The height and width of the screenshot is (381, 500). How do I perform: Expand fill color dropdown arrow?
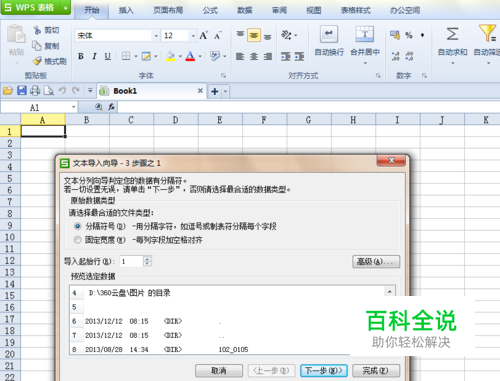[x=180, y=56]
